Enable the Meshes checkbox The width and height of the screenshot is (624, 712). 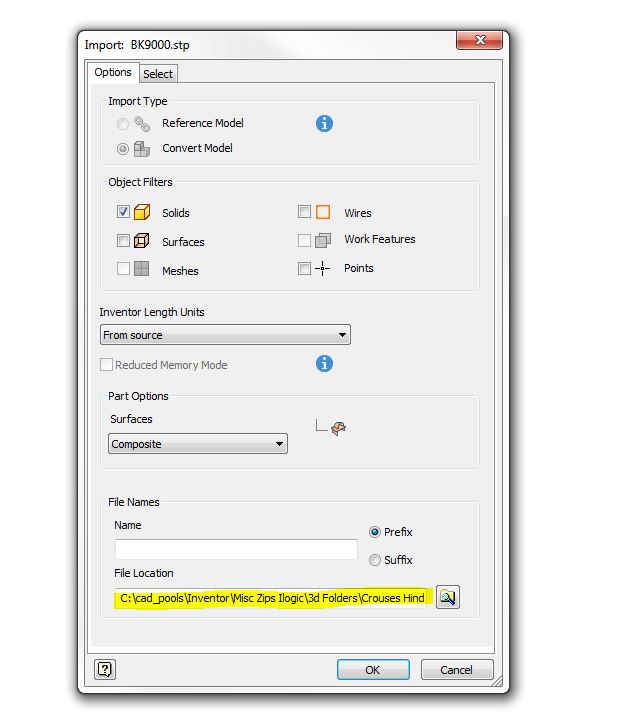[123, 268]
